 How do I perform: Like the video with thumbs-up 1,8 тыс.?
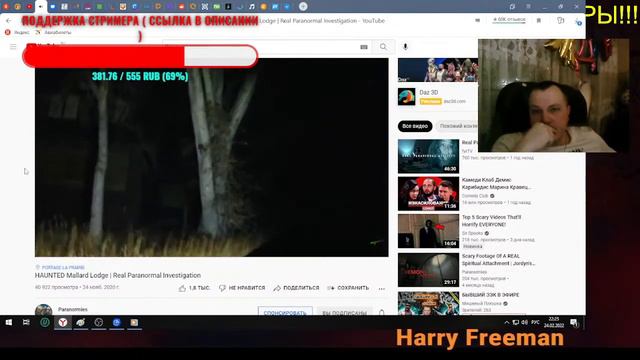click(194, 288)
